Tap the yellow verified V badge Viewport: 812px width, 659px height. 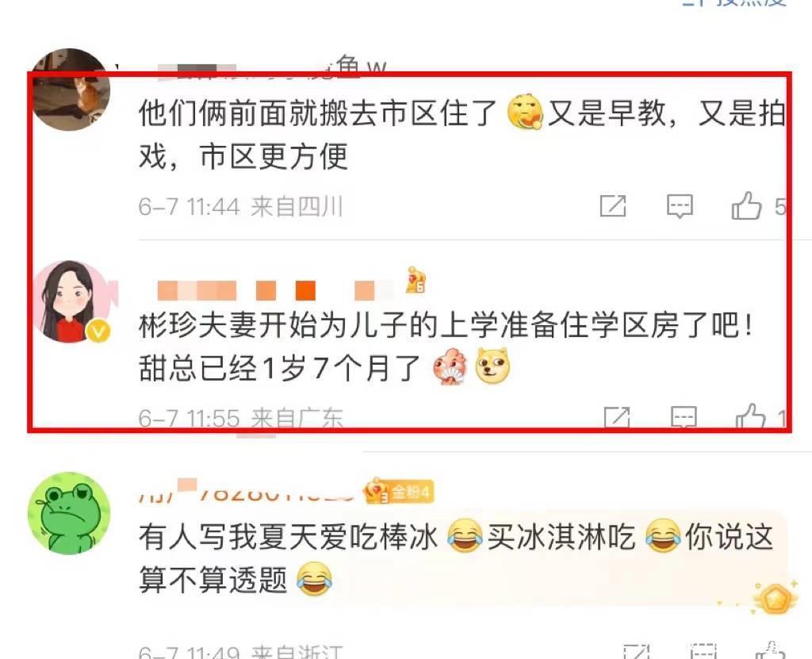(x=98, y=331)
